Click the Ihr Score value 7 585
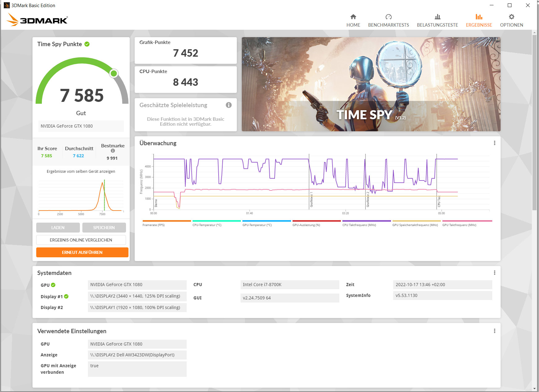Viewport: 539px width, 392px height. pyautogui.click(x=46, y=156)
